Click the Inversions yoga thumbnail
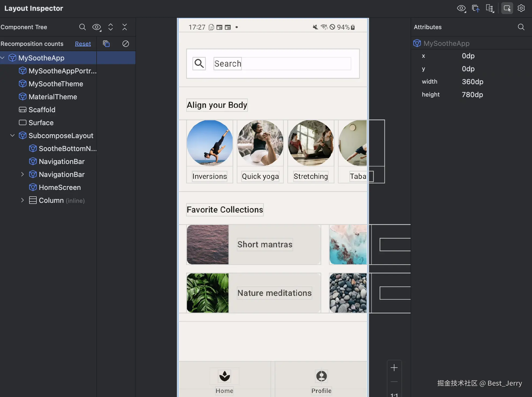 tap(210, 143)
